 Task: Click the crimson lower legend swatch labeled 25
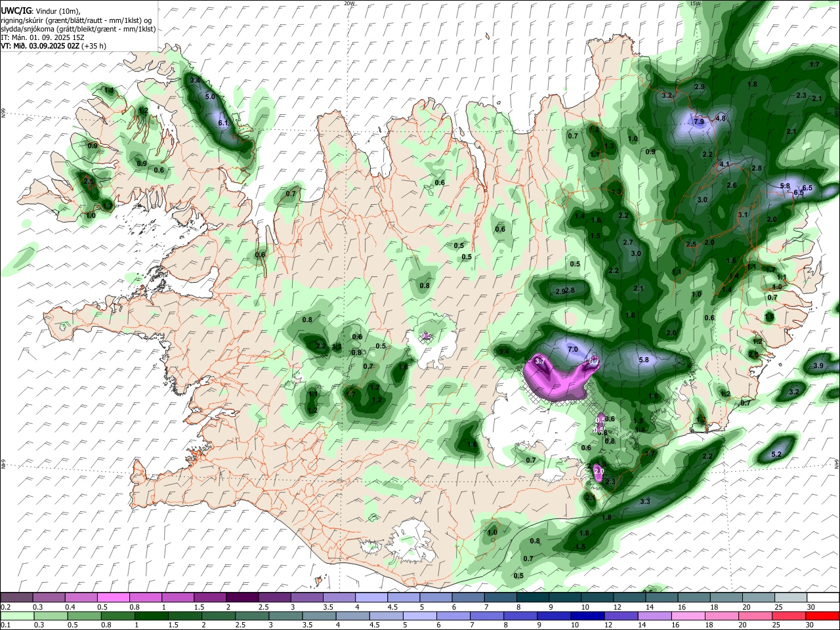[x=789, y=616]
